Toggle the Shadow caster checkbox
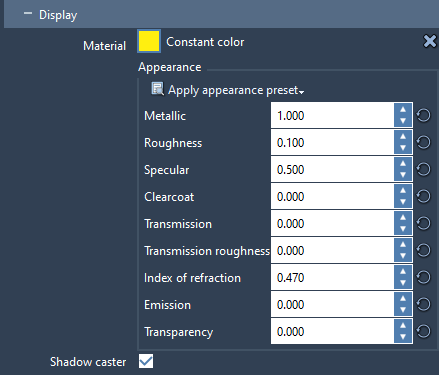Viewport: 439px width, 375px height. click(146, 361)
